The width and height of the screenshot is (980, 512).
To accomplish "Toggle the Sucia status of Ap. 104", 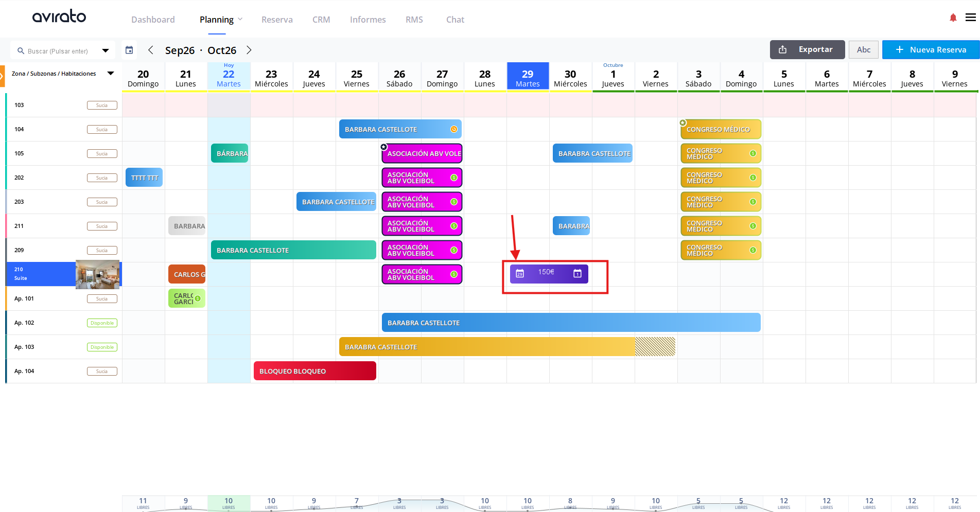I will pos(102,372).
